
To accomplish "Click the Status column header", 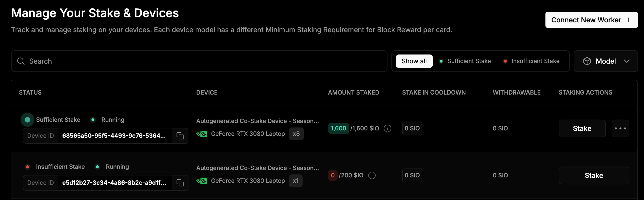I will [30, 92].
